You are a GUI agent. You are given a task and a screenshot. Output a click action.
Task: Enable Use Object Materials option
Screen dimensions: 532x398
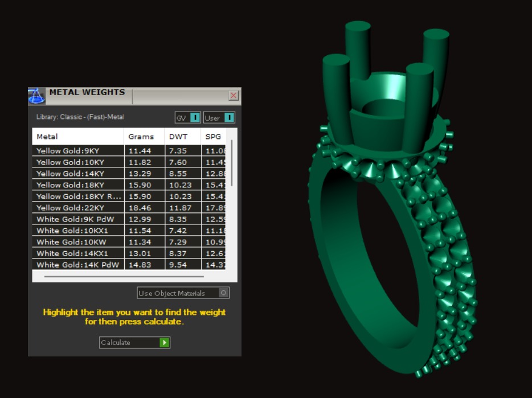tap(224, 293)
